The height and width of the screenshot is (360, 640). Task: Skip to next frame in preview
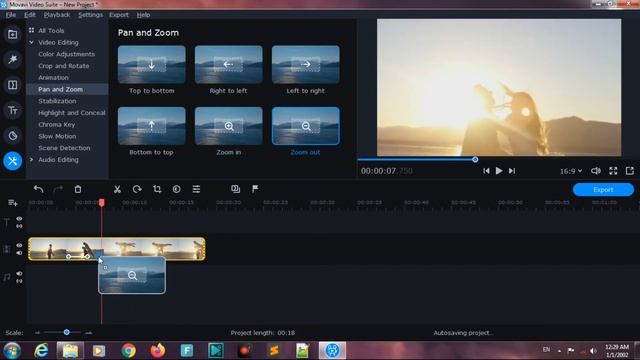pos(512,171)
